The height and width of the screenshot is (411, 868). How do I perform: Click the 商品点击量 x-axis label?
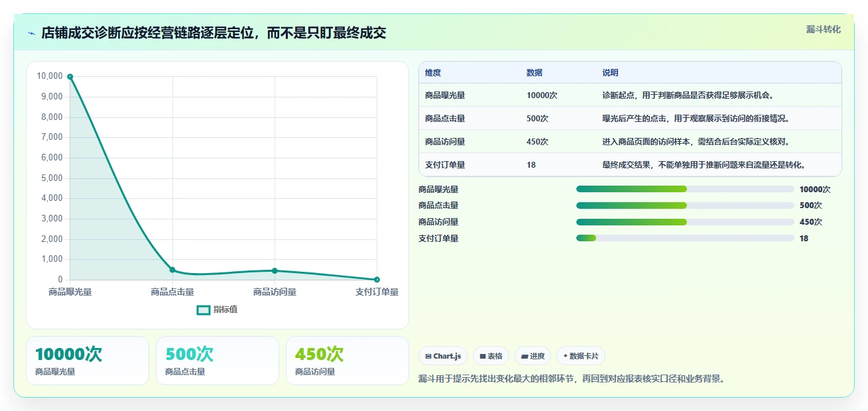point(172,292)
